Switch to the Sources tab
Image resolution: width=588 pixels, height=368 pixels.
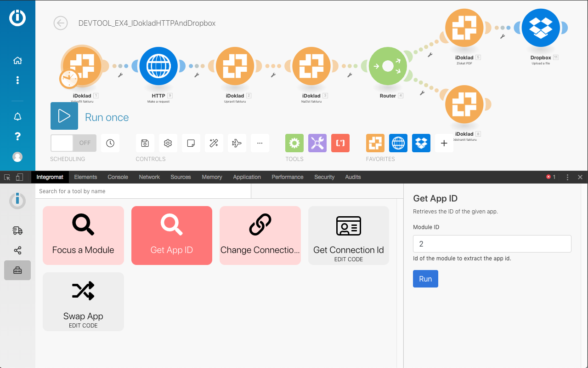point(181,177)
